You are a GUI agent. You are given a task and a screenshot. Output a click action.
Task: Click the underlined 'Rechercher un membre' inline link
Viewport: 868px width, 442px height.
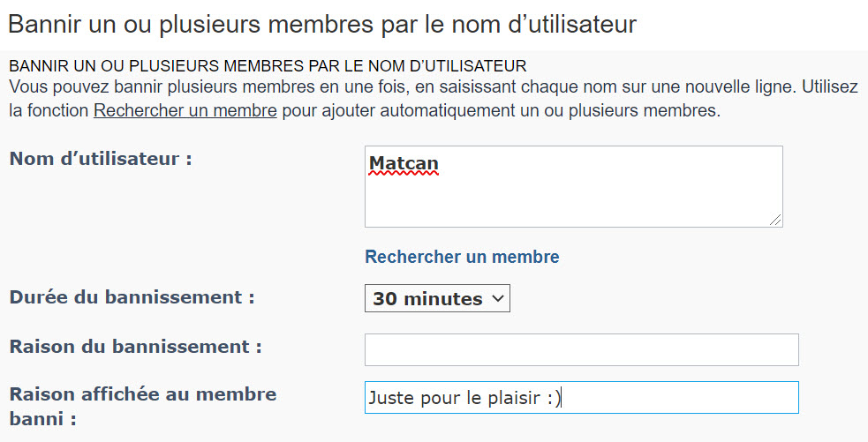pyautogui.click(x=185, y=111)
